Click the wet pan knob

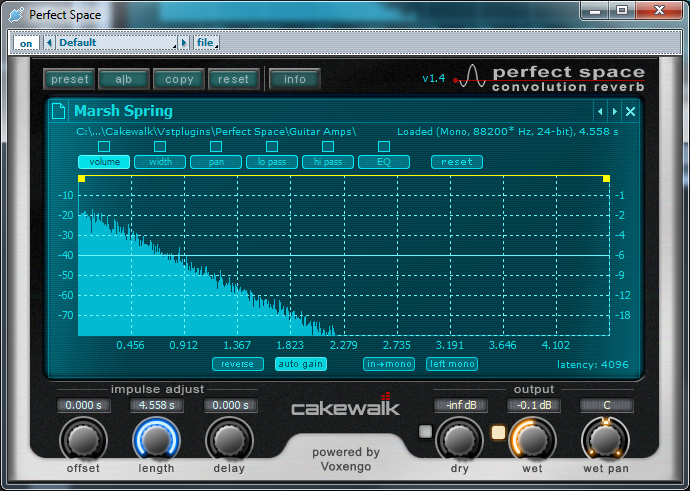(606, 440)
